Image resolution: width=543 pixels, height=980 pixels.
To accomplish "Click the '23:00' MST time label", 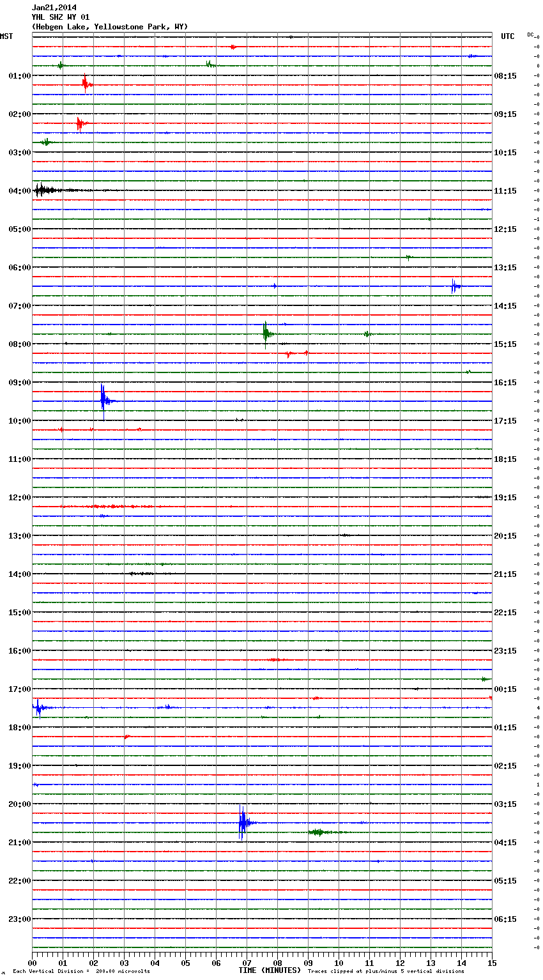I will pos(20,919).
